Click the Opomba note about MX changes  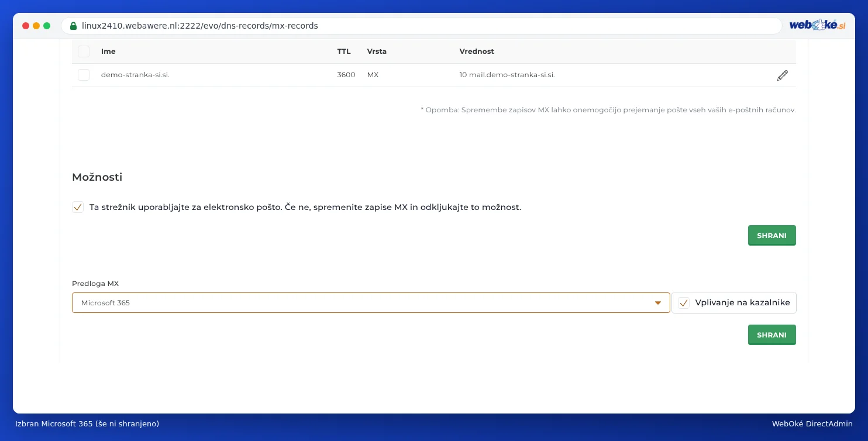pyautogui.click(x=608, y=110)
